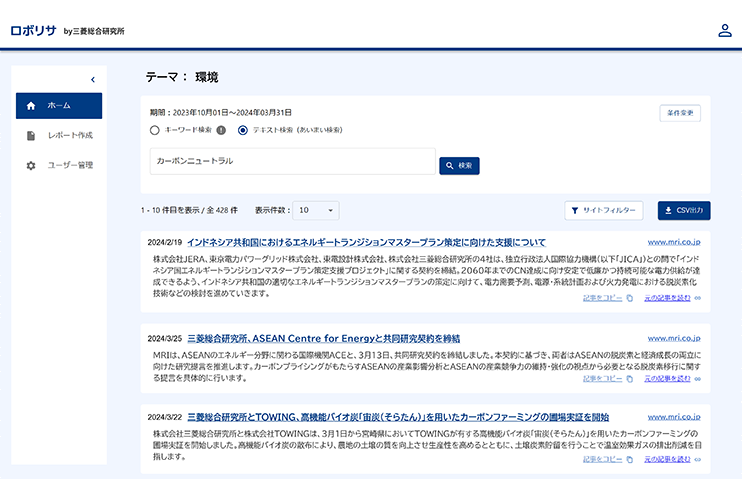Select the キーワード検索 radio button

tap(154, 130)
